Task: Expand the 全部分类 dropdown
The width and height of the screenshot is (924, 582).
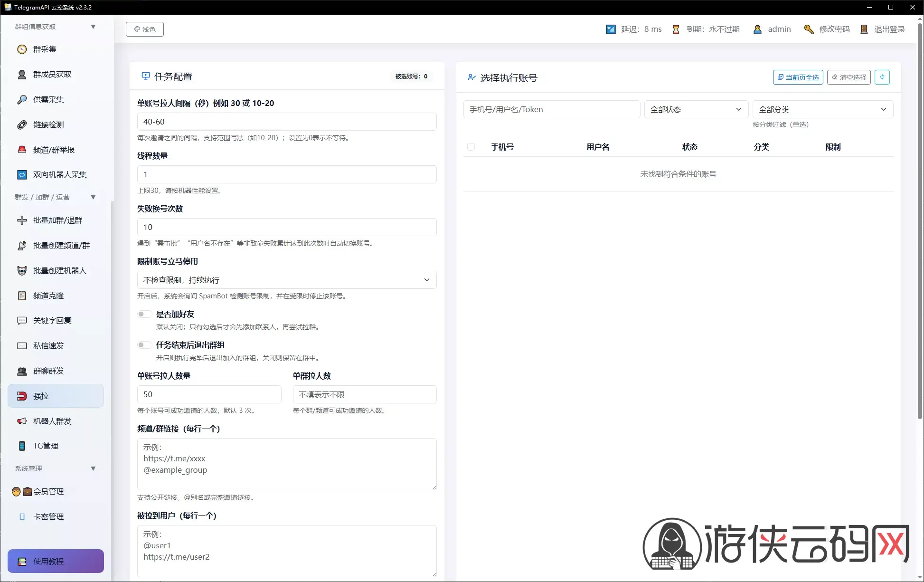Action: 823,109
